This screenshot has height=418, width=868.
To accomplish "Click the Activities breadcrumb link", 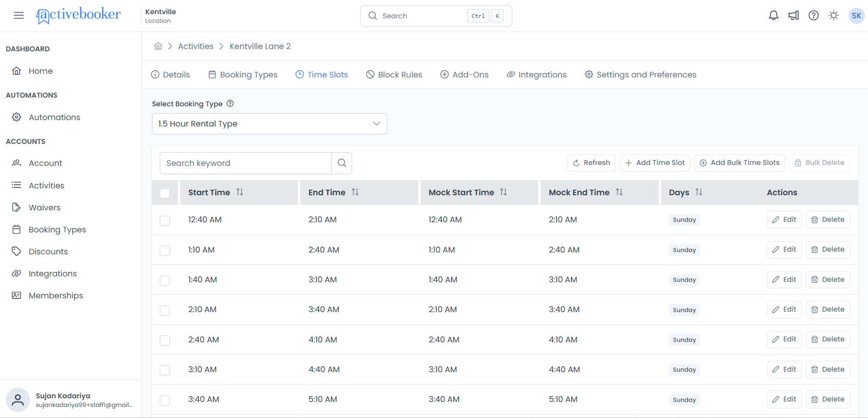I will click(x=195, y=46).
